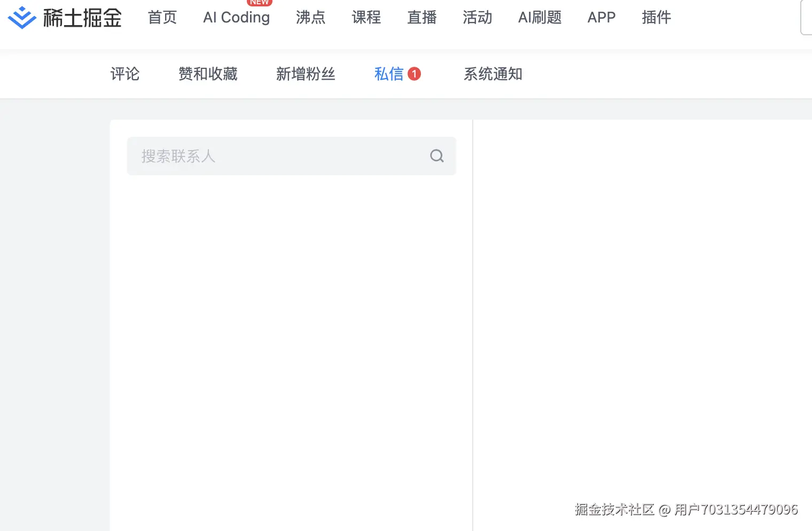This screenshot has height=531, width=812.
Task: Click the search box at top right
Action: 808,17
